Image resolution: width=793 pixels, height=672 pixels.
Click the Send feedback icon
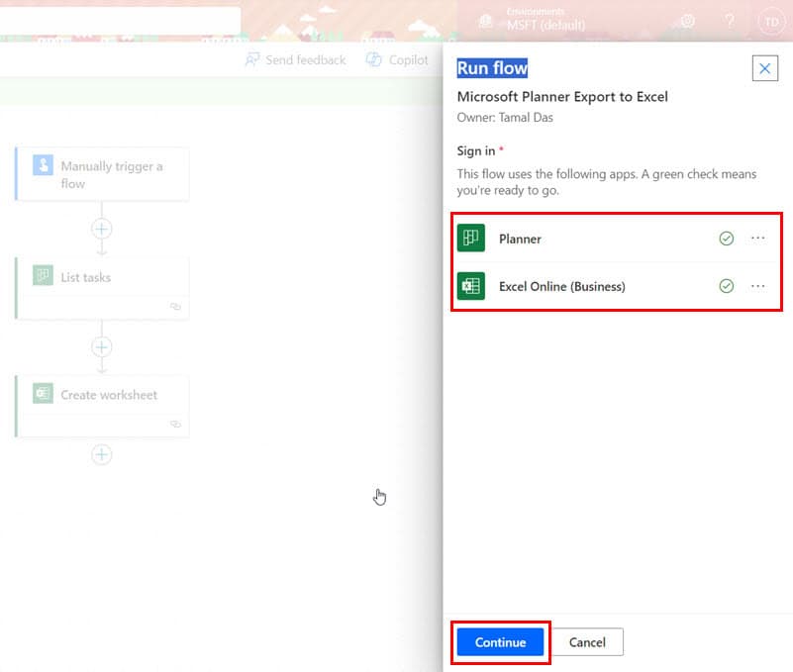pyautogui.click(x=251, y=59)
